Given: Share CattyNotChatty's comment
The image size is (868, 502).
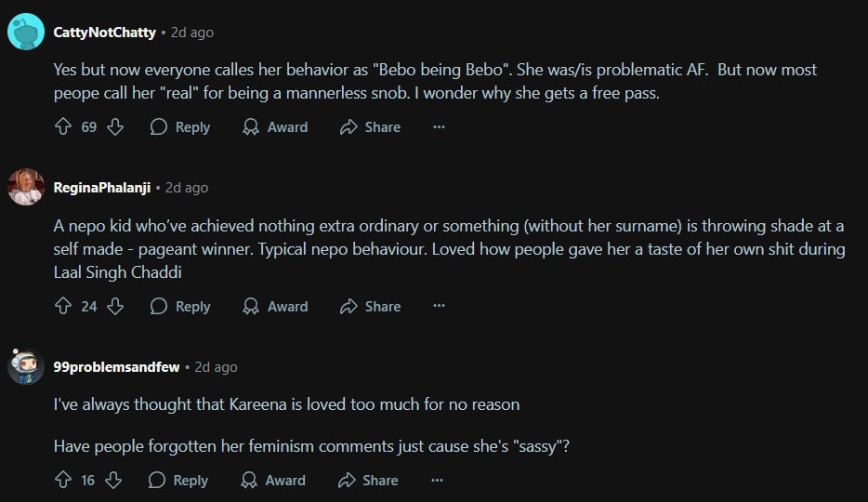Looking at the screenshot, I should [370, 126].
